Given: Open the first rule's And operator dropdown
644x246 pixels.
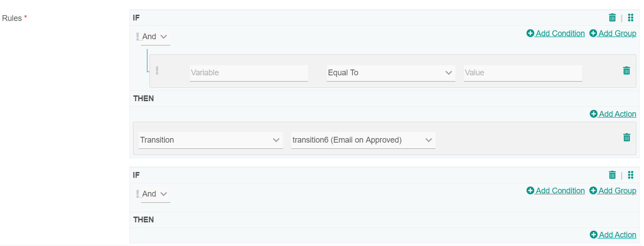Looking at the screenshot, I should click(155, 37).
